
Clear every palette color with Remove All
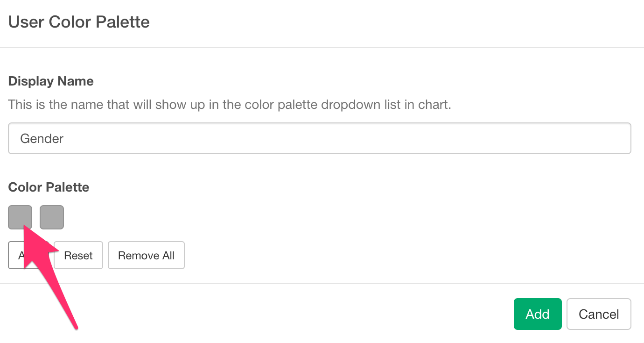coord(146,255)
